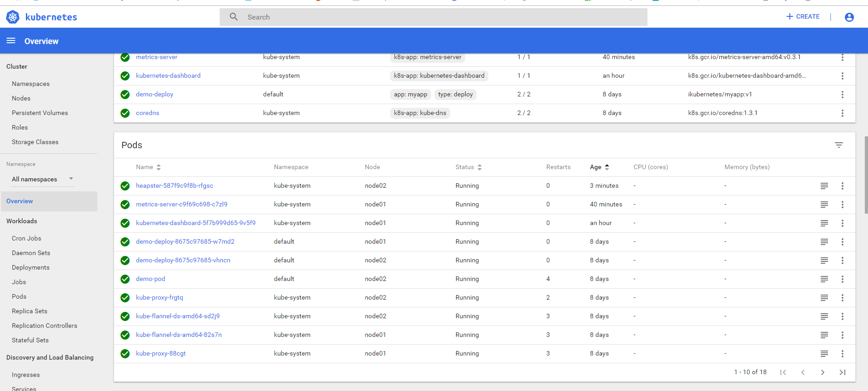View logs for demo-deploy-8675c97685-w7md2 pod
The image size is (868, 391).
(x=824, y=242)
